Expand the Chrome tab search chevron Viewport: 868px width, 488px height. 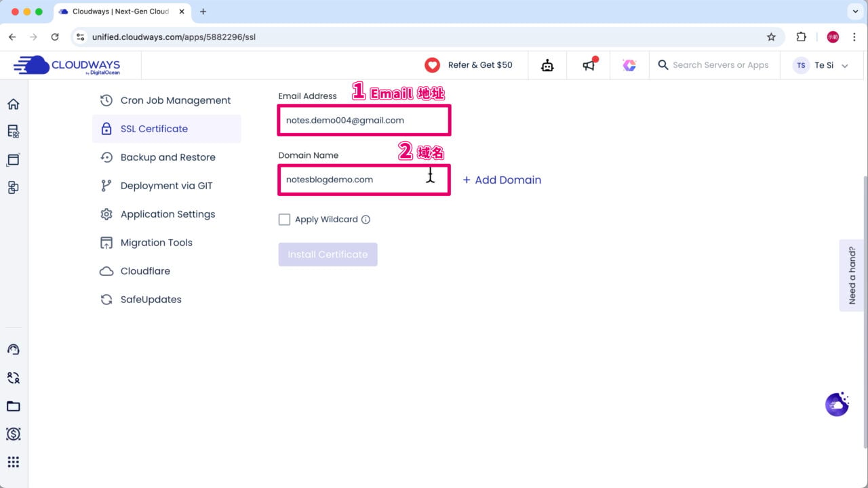click(x=854, y=12)
